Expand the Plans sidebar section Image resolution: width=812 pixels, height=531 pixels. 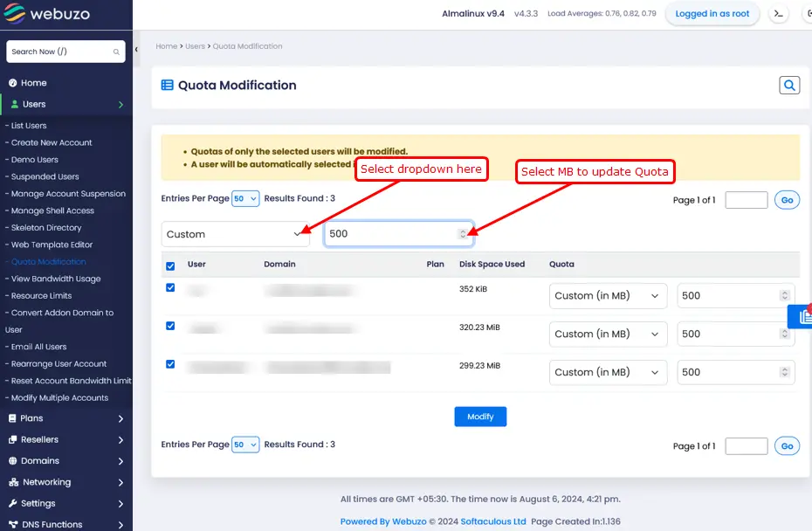[35, 418]
